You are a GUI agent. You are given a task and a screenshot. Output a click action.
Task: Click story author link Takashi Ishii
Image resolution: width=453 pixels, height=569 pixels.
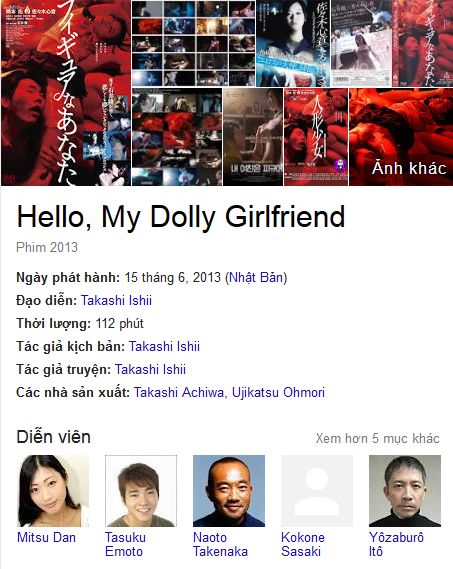coord(150,369)
